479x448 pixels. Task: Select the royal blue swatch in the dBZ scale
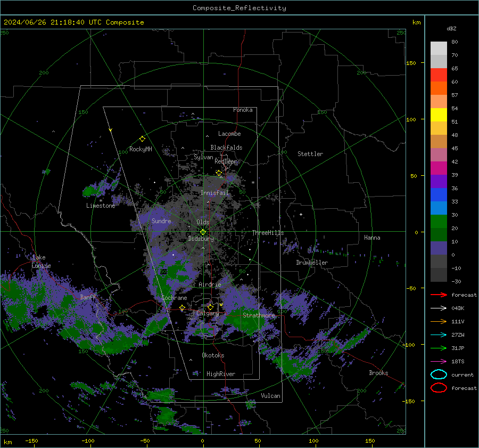(439, 195)
